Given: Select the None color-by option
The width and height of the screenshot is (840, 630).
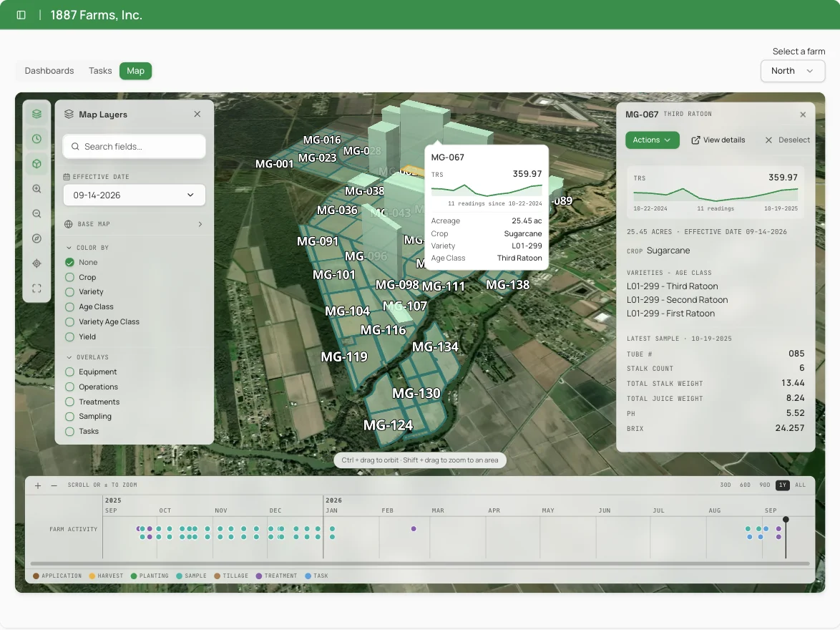Looking at the screenshot, I should tap(69, 262).
